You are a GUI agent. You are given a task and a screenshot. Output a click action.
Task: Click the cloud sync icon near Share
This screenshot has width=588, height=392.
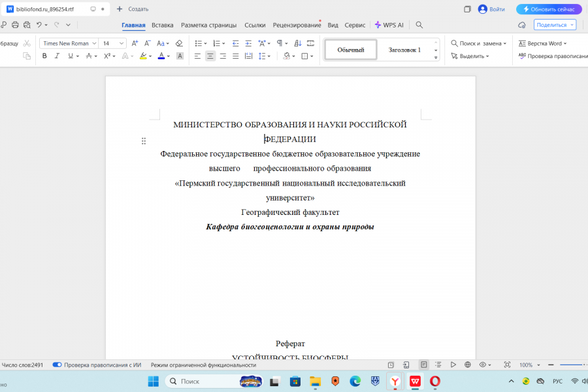click(521, 25)
